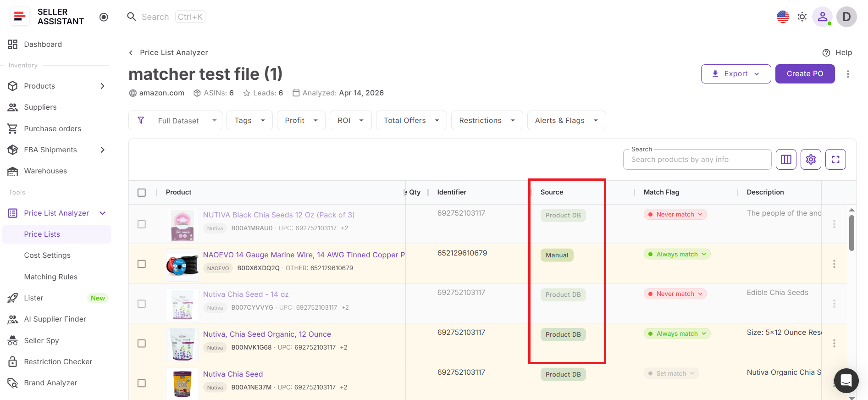Click the Seller Spy icon
The height and width of the screenshot is (400, 868).
[12, 341]
